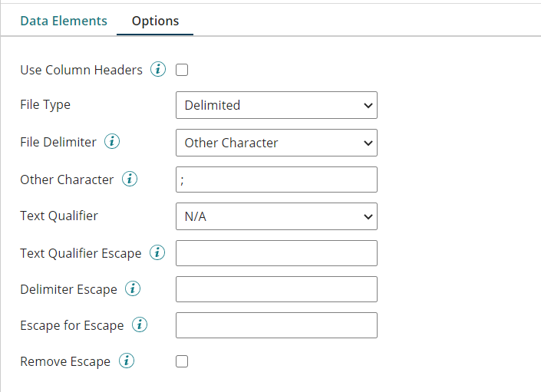This screenshot has height=392, width=541.
Task: Click the Delimiter Escape info icon
Action: [133, 289]
